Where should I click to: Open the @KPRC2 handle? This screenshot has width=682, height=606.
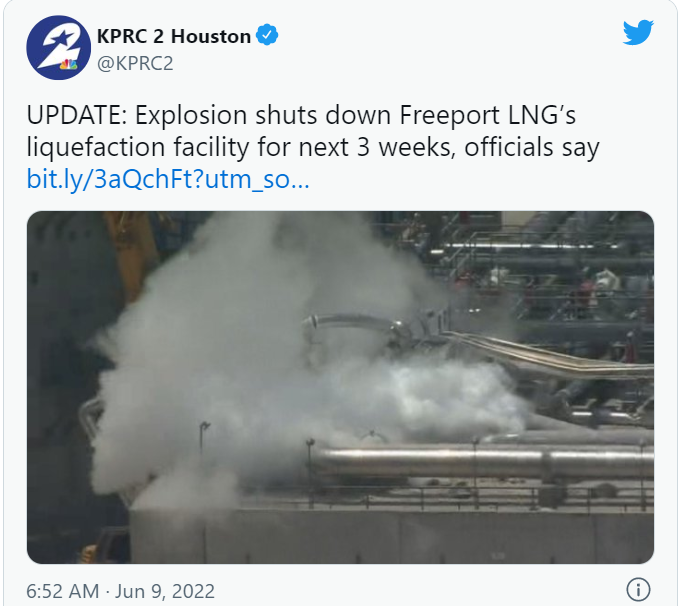[135, 64]
